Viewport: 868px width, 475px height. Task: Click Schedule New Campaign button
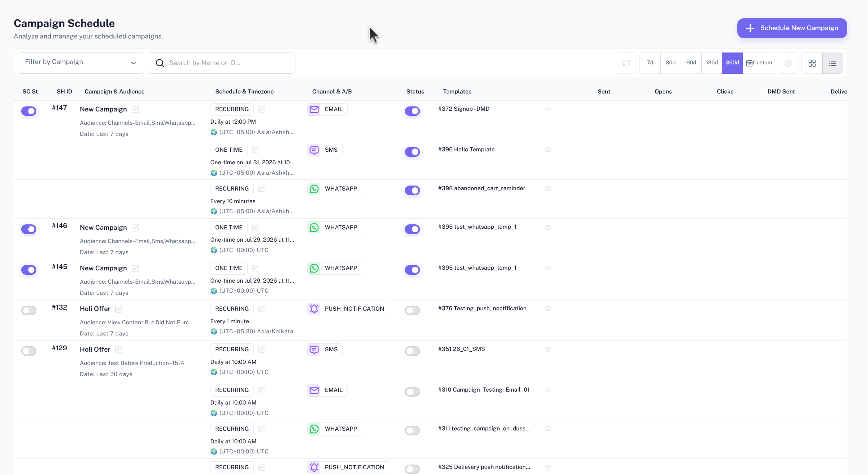point(792,28)
